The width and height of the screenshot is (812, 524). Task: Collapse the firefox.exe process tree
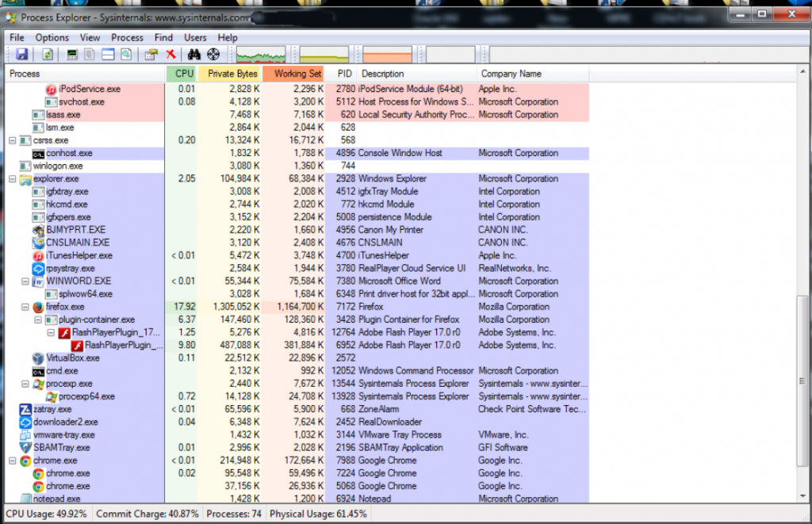tap(25, 307)
